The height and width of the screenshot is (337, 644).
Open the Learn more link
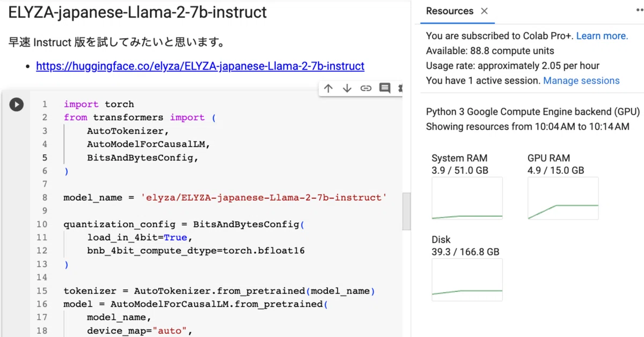602,36
